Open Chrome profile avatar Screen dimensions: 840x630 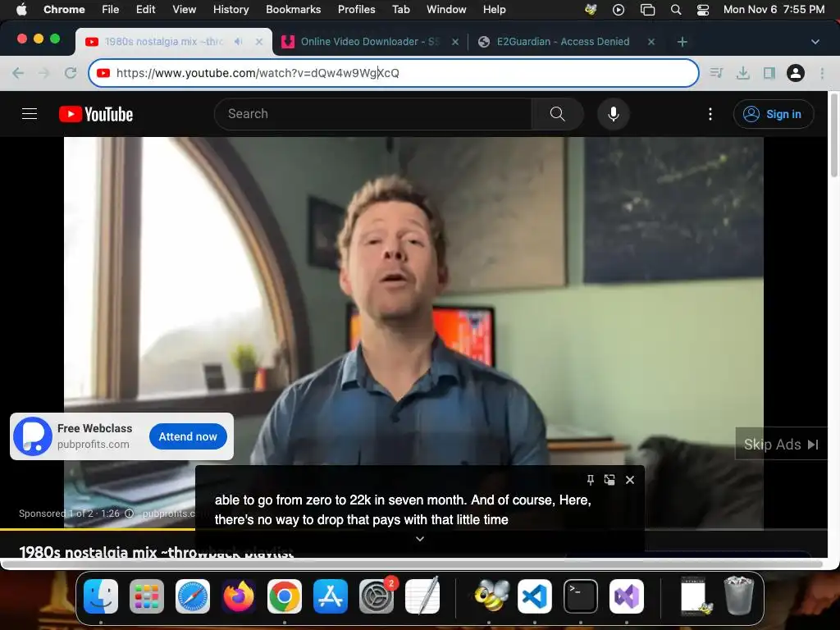point(796,73)
